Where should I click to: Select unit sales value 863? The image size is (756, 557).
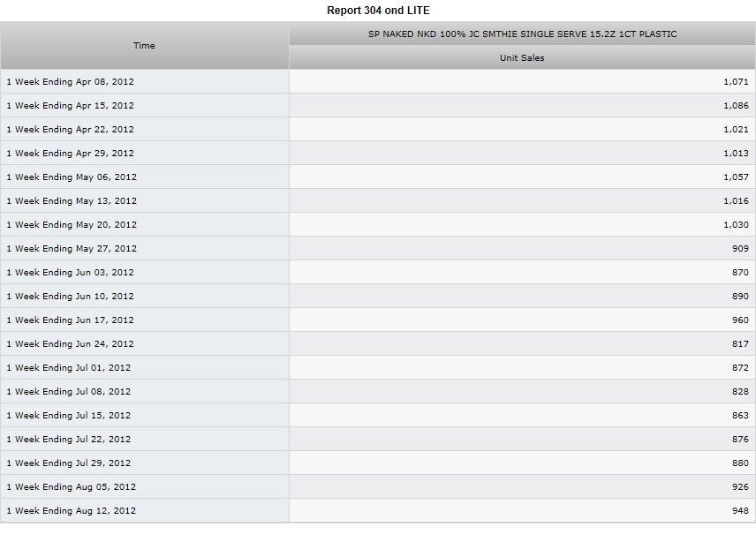point(740,416)
